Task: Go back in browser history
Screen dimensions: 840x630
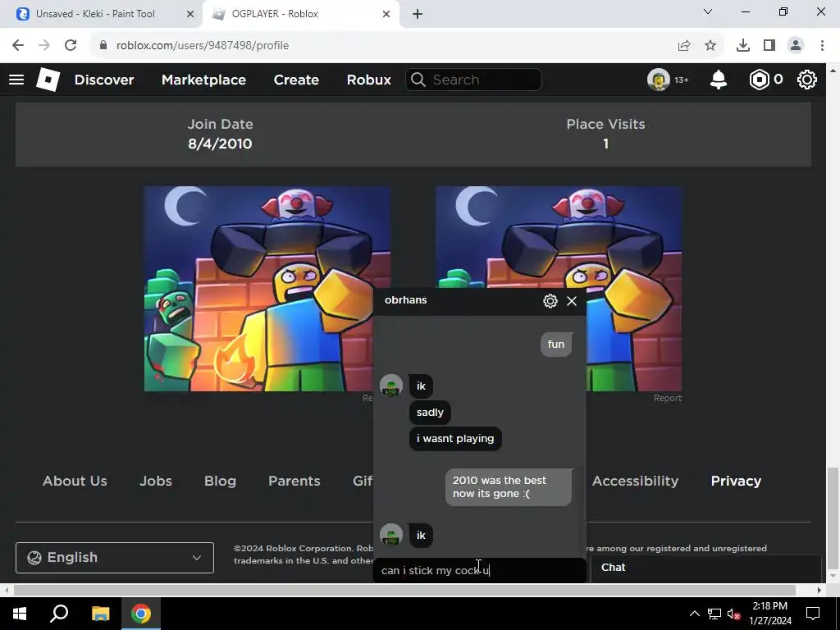Action: (18, 46)
